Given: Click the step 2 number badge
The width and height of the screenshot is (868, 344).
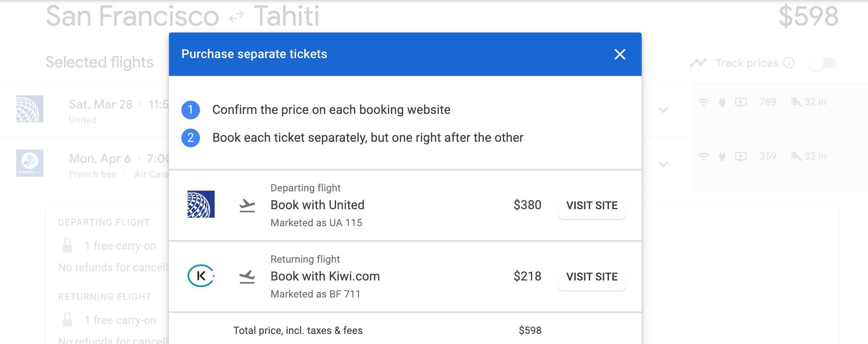Looking at the screenshot, I should (x=191, y=138).
